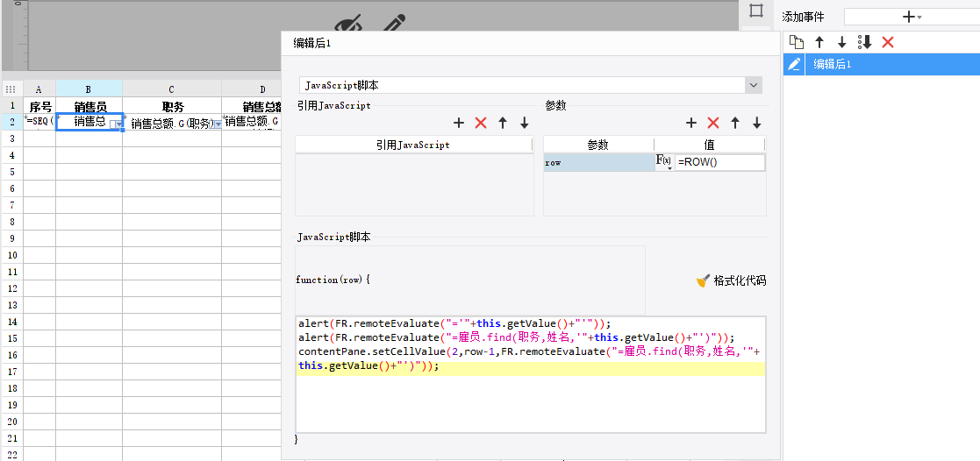The height and width of the screenshot is (461, 980).
Task: Select row header 1
Action: (11, 106)
